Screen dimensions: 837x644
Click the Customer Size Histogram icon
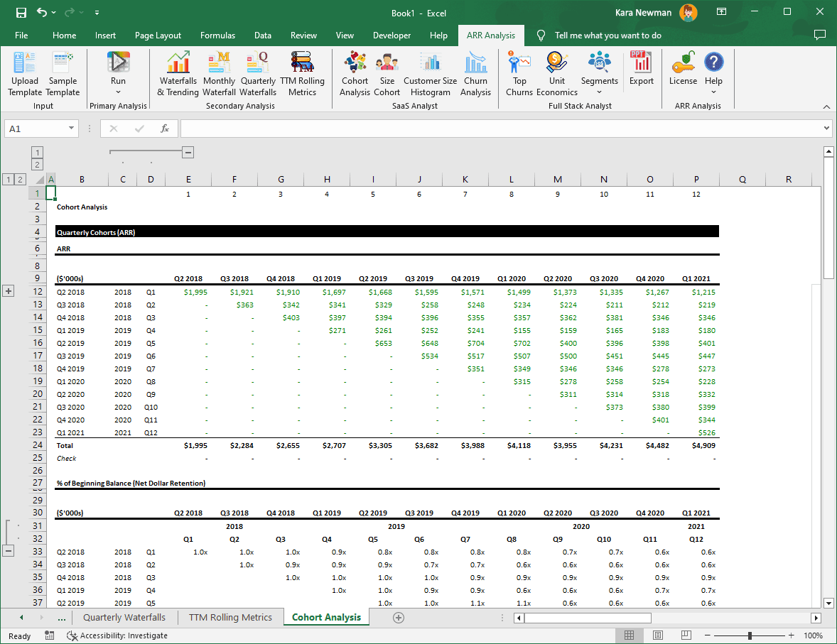click(x=430, y=73)
